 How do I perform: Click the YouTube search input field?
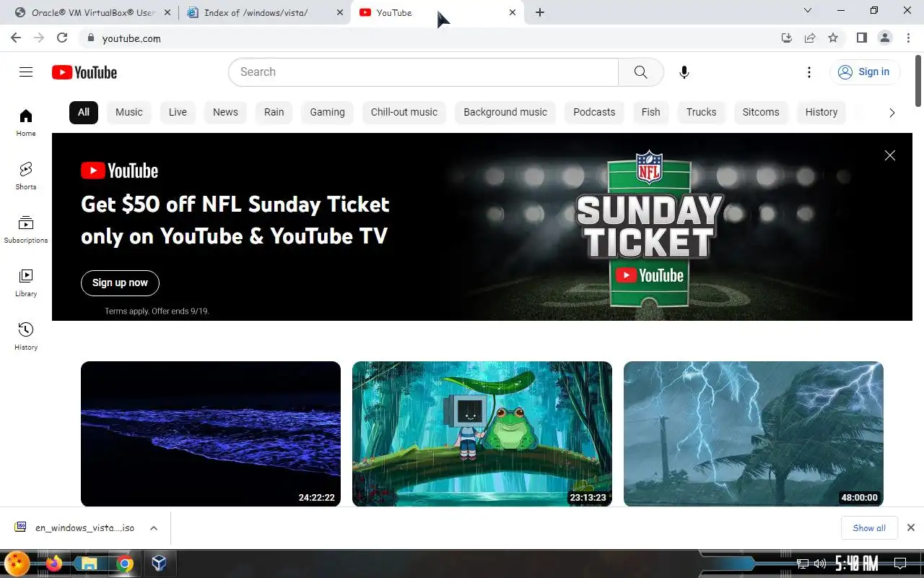point(423,72)
